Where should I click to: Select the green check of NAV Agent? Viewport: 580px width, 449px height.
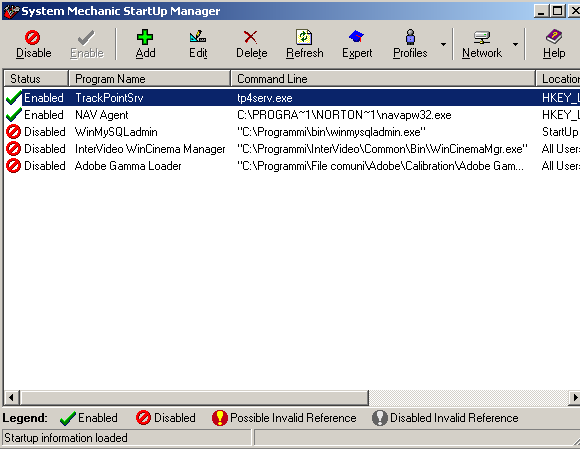14,115
